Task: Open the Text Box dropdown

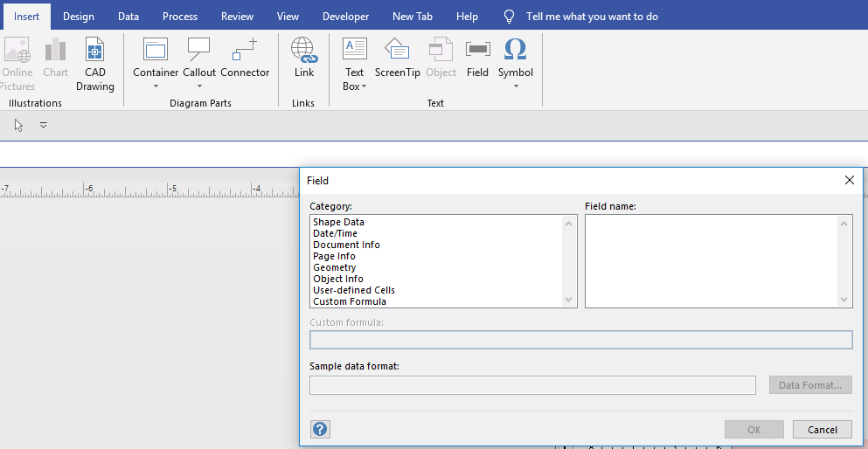Action: [x=364, y=86]
